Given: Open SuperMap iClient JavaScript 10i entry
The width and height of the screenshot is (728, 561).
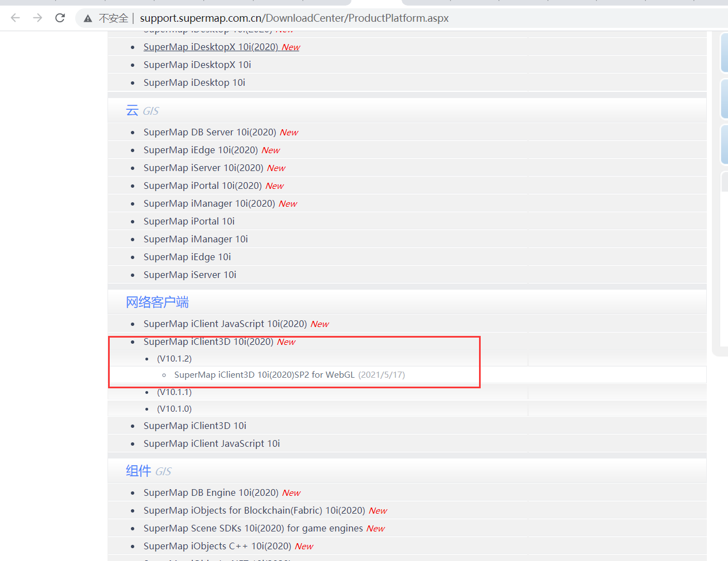Looking at the screenshot, I should (212, 443).
